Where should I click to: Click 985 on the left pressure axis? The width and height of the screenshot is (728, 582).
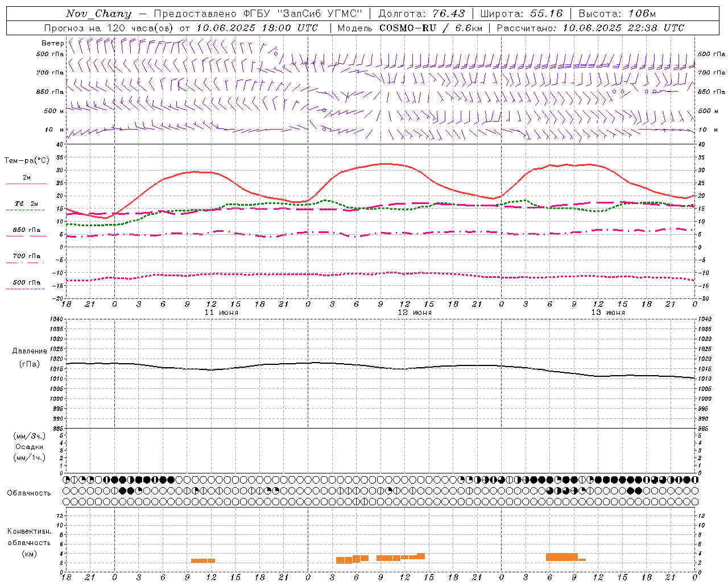pos(59,429)
